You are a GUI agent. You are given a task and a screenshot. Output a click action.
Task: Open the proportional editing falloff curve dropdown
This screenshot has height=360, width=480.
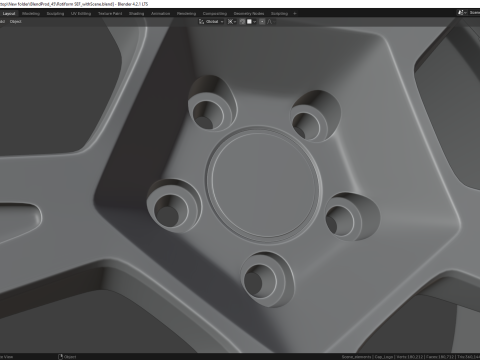pyautogui.click(x=271, y=22)
